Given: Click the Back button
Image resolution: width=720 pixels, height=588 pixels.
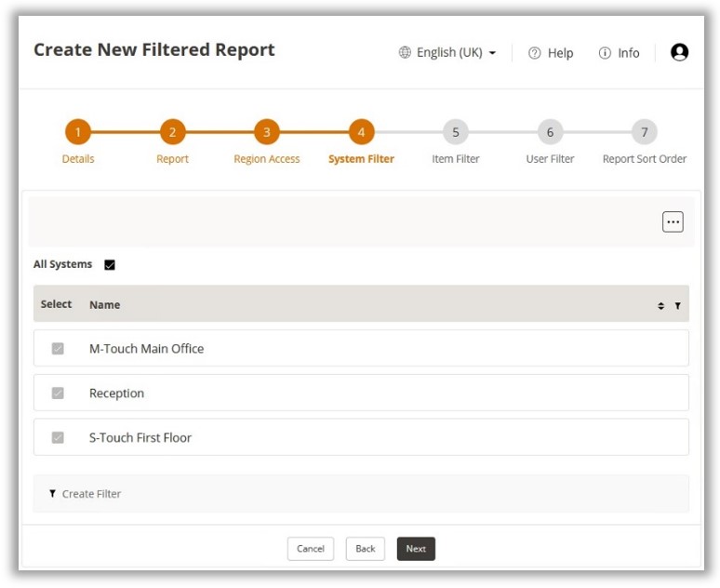Looking at the screenshot, I should pyautogui.click(x=366, y=549).
